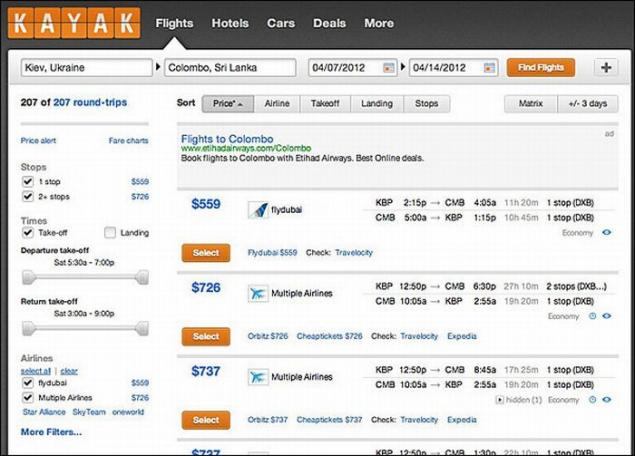Screen dimensions: 635x456
Task: Switch to the Matrix view
Action: [x=531, y=104]
